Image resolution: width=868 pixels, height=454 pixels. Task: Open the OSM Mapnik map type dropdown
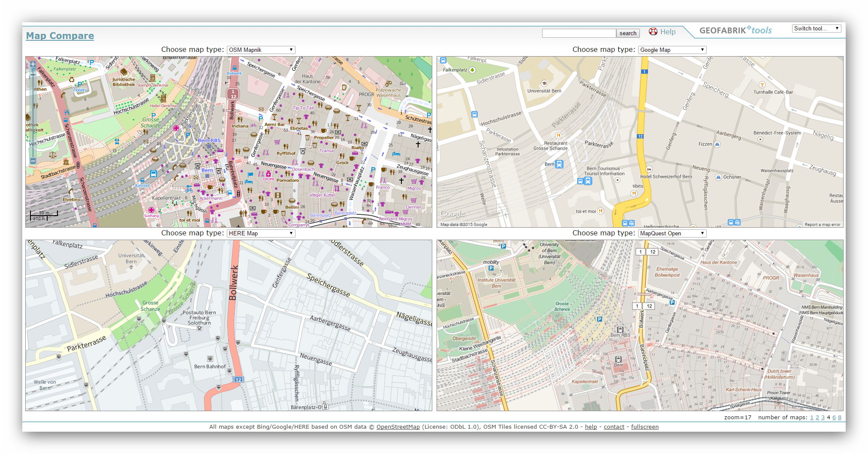[261, 50]
